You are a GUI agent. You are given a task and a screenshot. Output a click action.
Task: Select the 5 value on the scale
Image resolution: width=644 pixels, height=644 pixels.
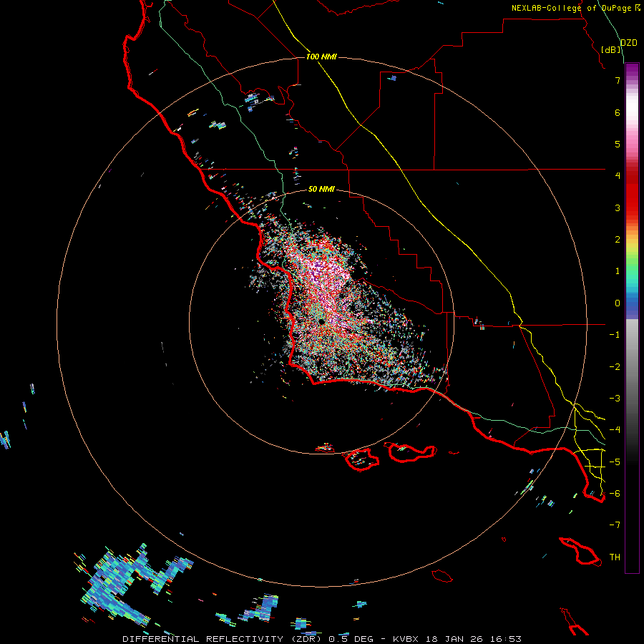(x=618, y=144)
